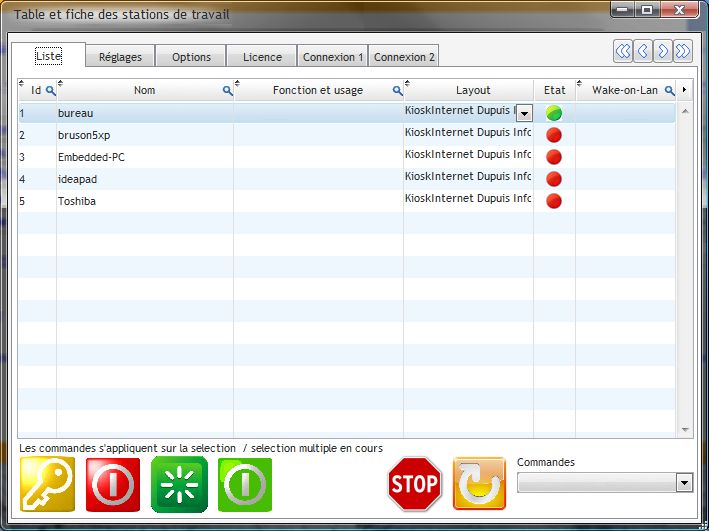Switch to the Réglages tab
The image size is (709, 531).
[120, 57]
